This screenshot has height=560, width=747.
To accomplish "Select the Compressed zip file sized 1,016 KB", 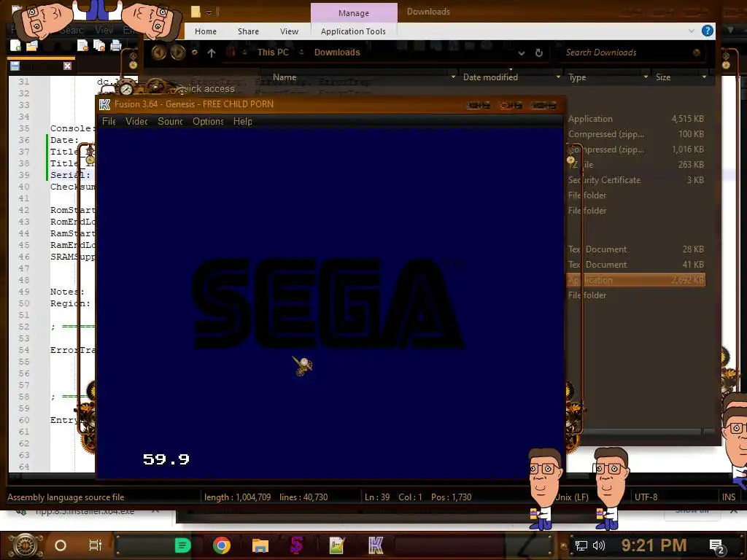I will click(636, 149).
